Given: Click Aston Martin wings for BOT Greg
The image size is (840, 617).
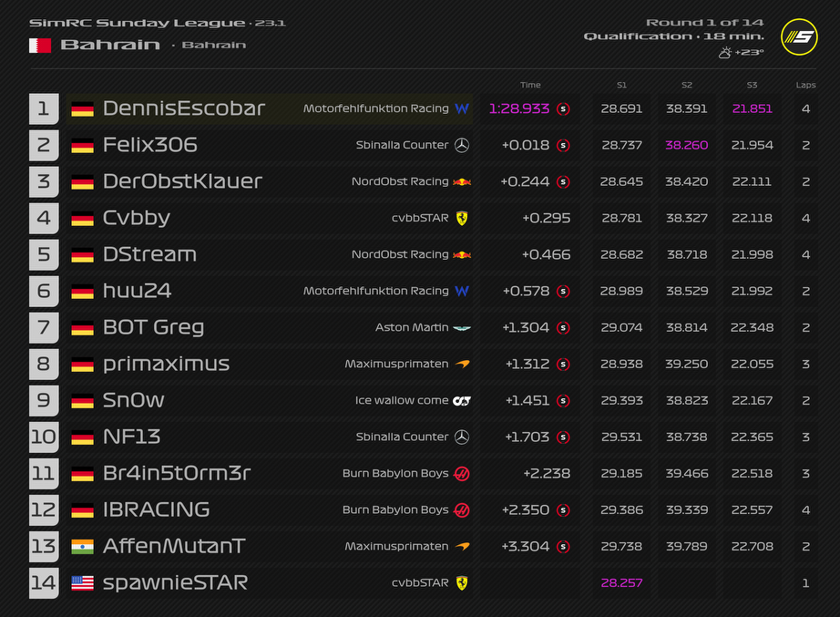Looking at the screenshot, I should tap(462, 327).
